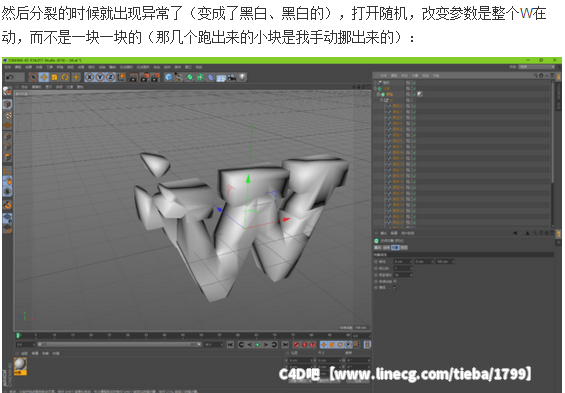Select the Move tool in the toolbar
The image size is (565, 393).
click(44, 77)
